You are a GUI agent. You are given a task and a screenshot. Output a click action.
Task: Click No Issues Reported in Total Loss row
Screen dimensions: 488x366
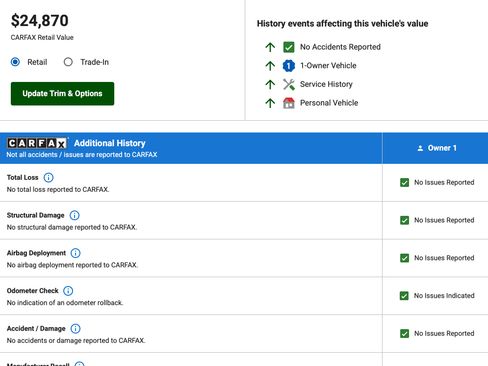coord(444,183)
